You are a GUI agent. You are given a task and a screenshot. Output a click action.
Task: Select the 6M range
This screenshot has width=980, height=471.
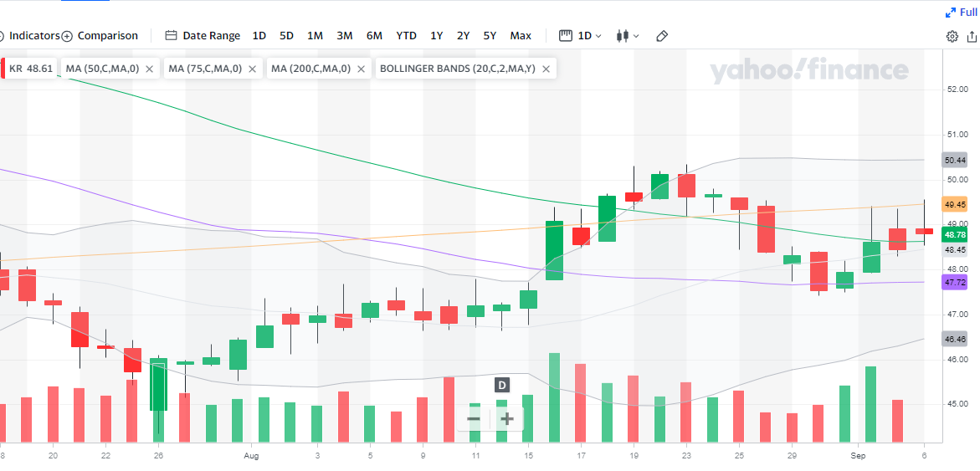coord(374,36)
